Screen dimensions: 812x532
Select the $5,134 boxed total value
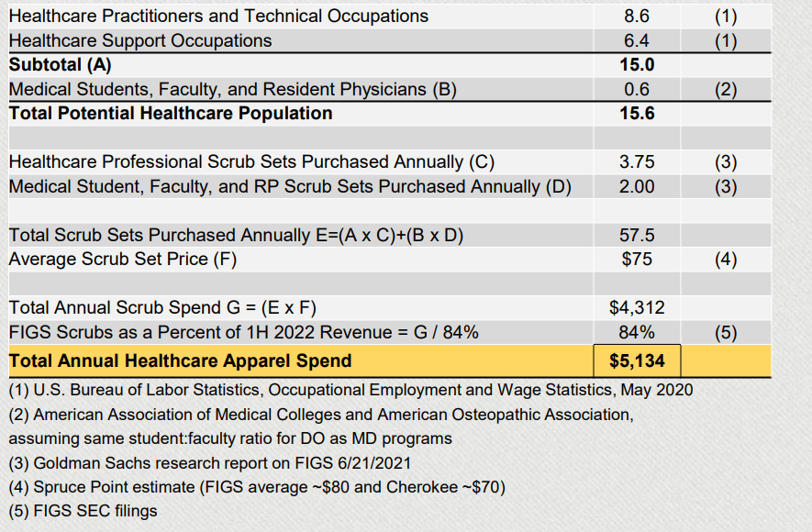click(x=638, y=360)
